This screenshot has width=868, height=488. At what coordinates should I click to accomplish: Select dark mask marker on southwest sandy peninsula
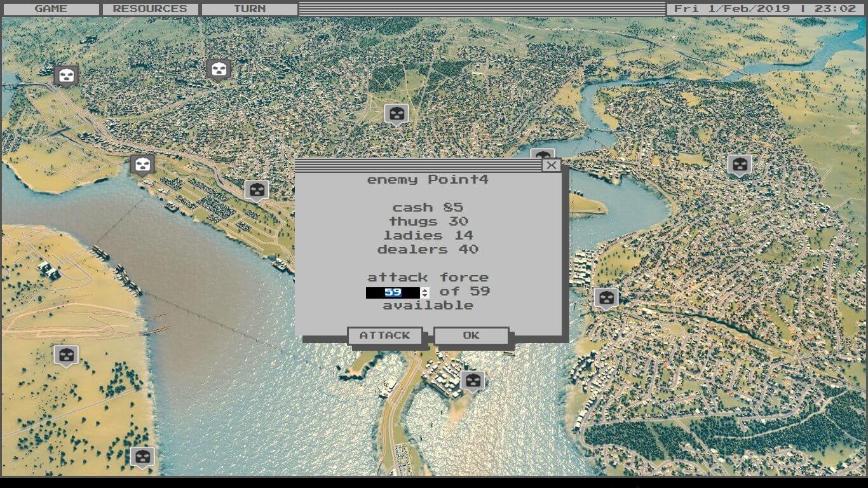click(66, 356)
